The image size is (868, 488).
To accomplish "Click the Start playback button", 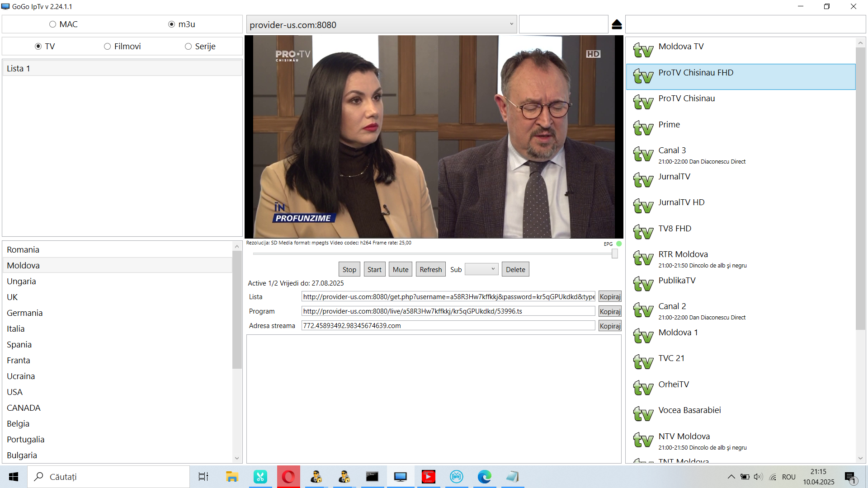I will (374, 269).
